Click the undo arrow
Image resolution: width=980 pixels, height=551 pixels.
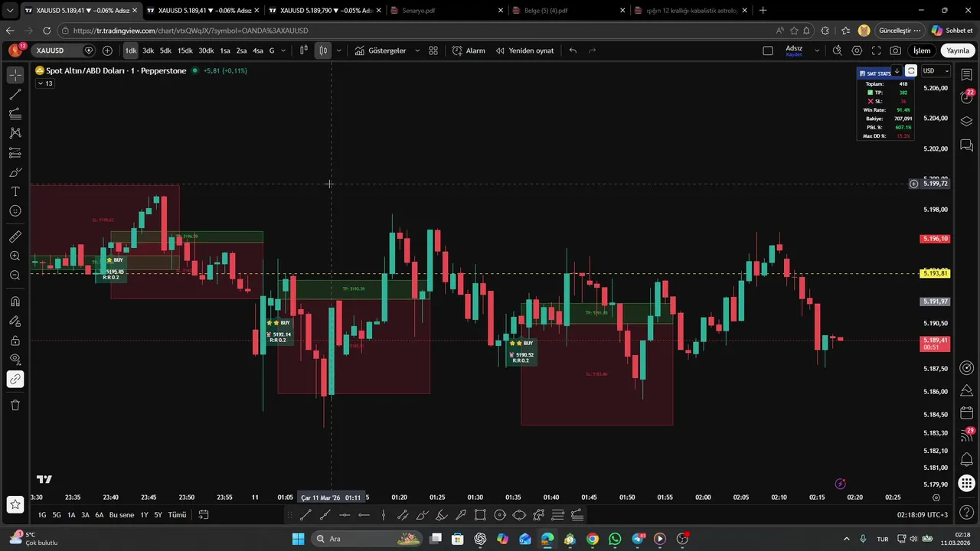pos(573,51)
